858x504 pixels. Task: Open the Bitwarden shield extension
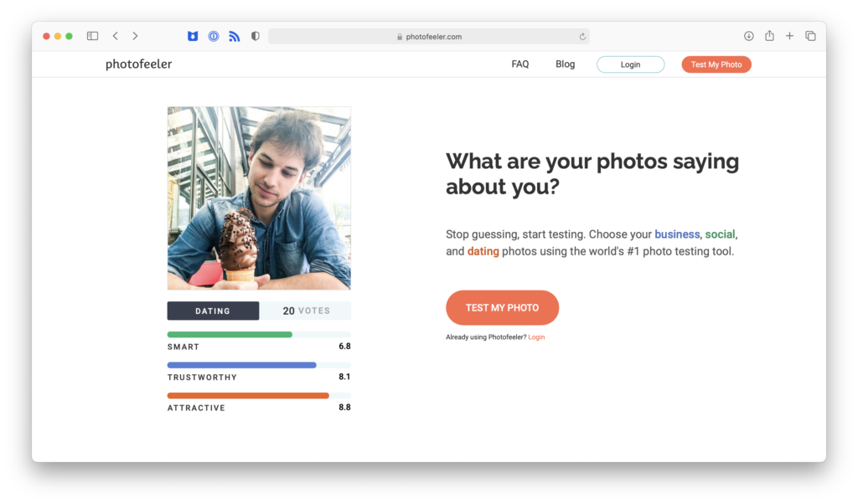point(193,36)
